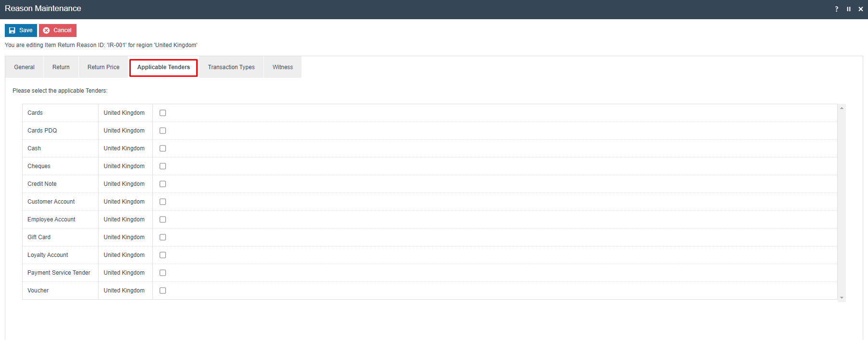Click the Cheques tender name

pos(39,166)
